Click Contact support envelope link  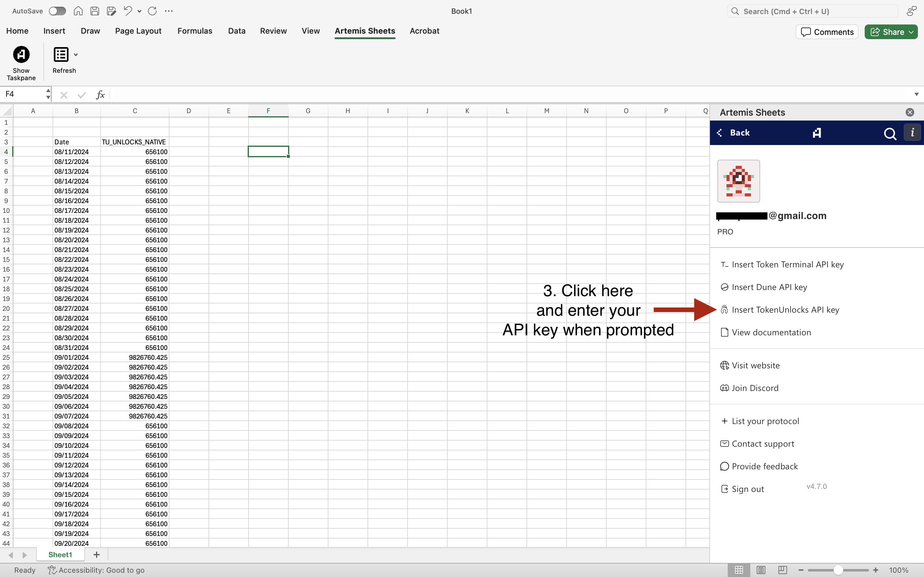[757, 444]
